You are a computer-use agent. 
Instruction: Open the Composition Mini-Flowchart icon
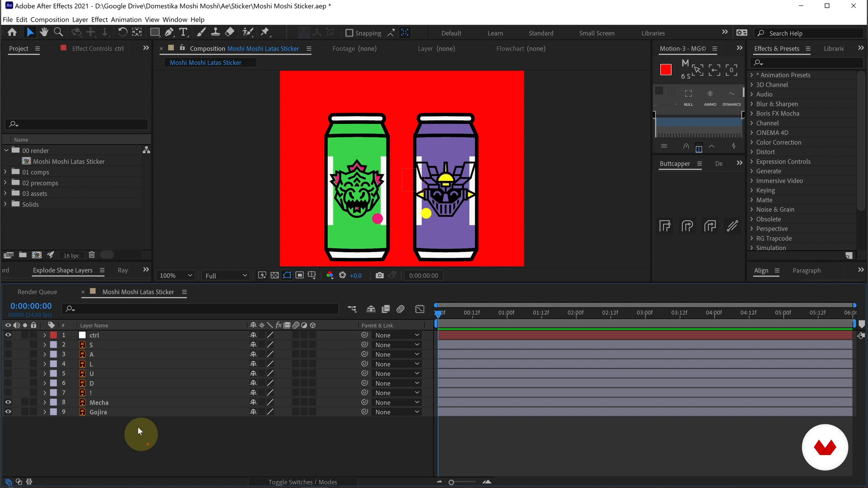click(352, 309)
